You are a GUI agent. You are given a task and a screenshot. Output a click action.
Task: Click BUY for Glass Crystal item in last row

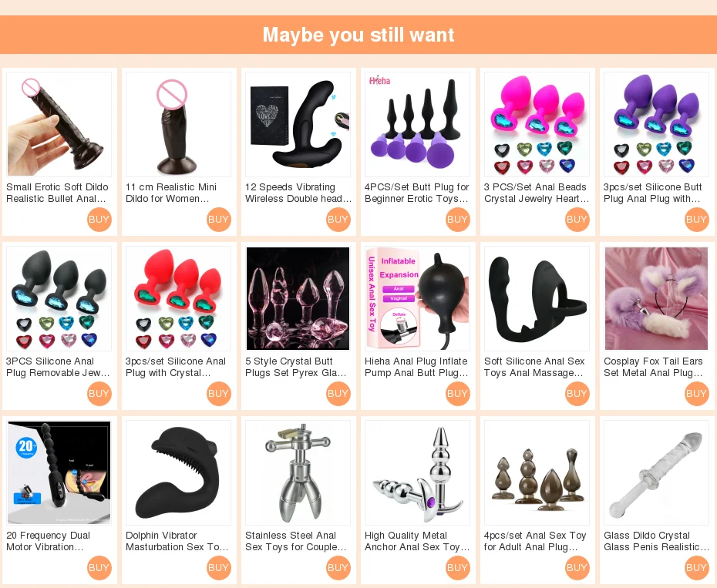(x=696, y=568)
